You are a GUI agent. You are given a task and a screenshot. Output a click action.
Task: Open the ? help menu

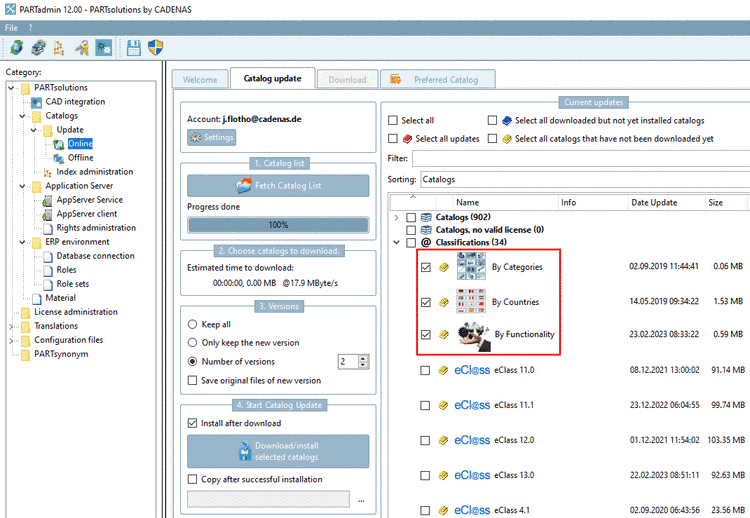point(30,28)
